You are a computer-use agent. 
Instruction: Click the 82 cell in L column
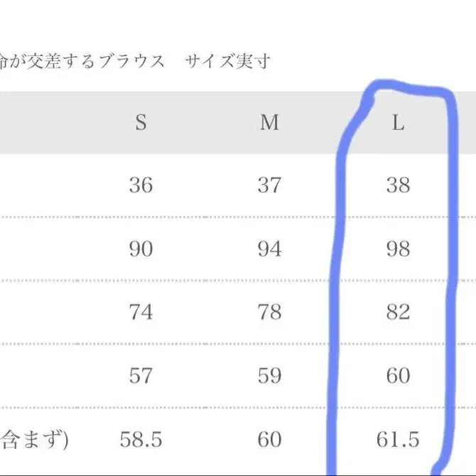click(x=398, y=312)
